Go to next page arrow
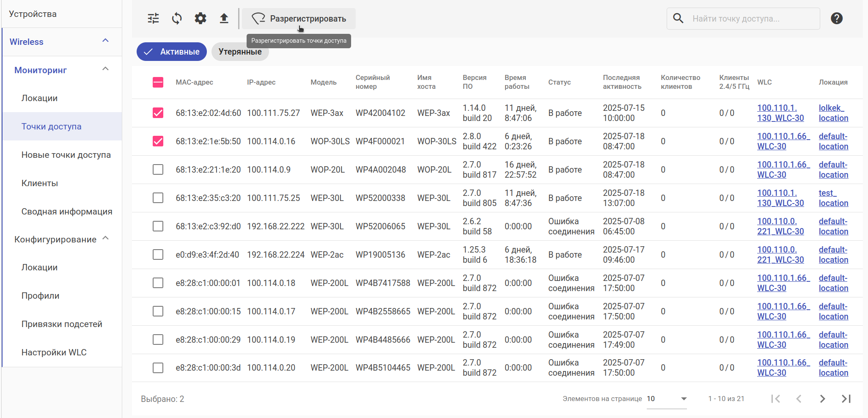 (x=822, y=399)
